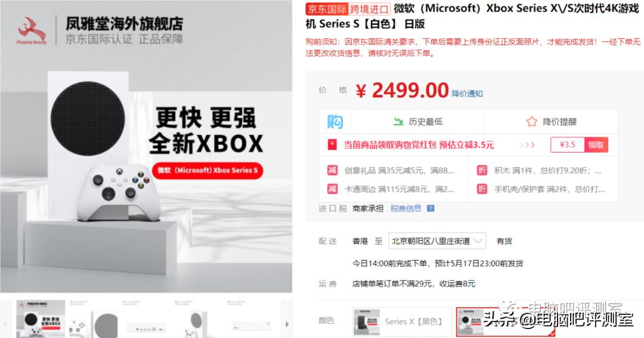Click the main Xbox Series S product image
Screen dimensions: 644x338
pyautogui.click(x=146, y=147)
